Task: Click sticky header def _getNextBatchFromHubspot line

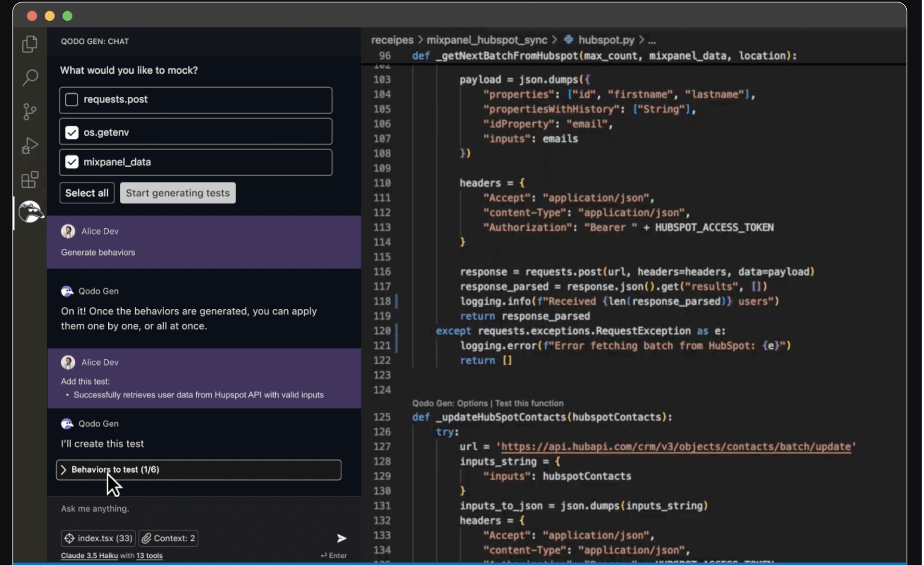Action: [604, 56]
